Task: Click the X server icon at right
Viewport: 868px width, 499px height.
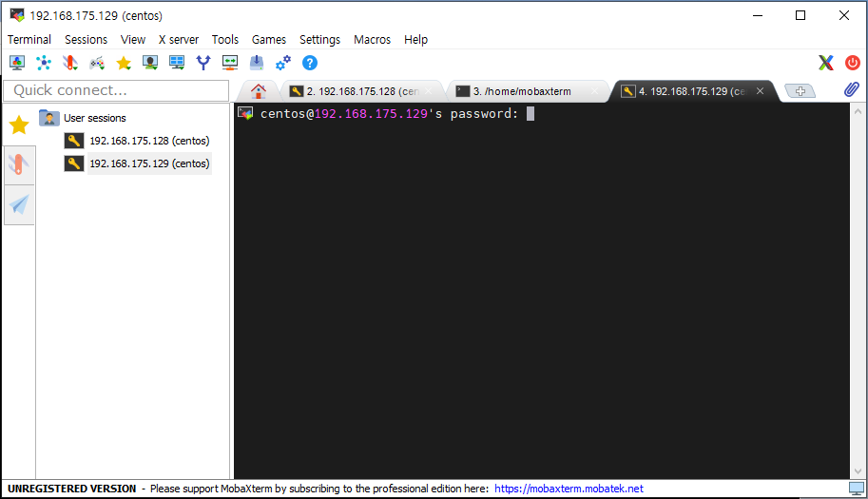Action: (x=826, y=63)
